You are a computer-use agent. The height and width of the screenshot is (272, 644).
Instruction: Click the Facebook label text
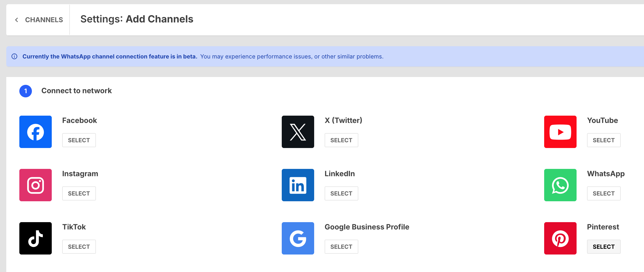79,120
